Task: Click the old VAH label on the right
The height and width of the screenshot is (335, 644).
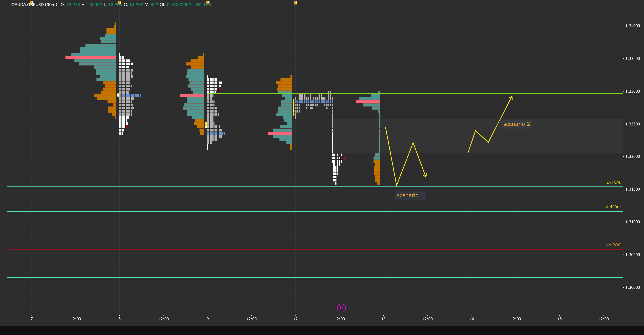Action: (614, 207)
